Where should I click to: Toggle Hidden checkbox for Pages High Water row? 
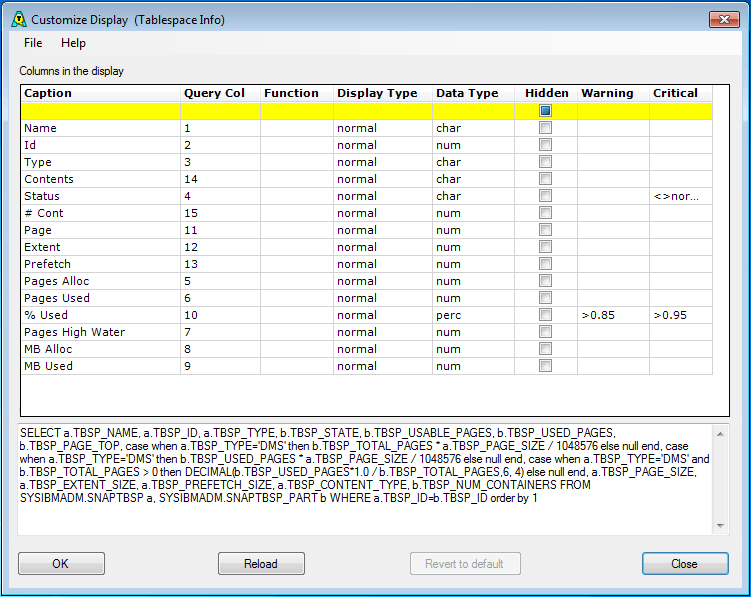coord(545,332)
